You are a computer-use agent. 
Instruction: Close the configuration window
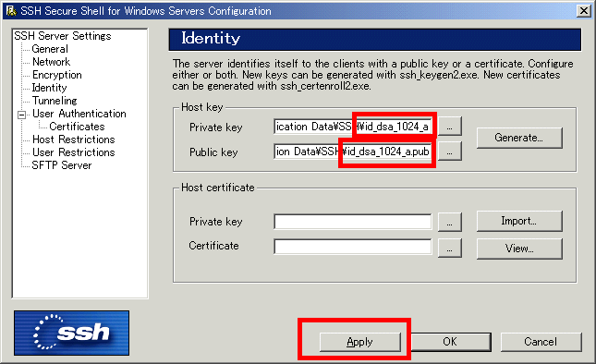coord(583,11)
